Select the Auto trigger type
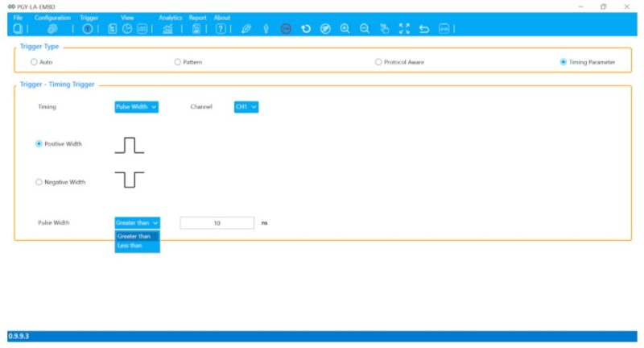 [x=34, y=62]
